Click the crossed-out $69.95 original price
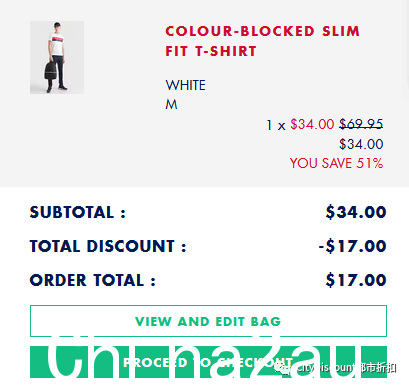409x386 pixels. coord(361,124)
